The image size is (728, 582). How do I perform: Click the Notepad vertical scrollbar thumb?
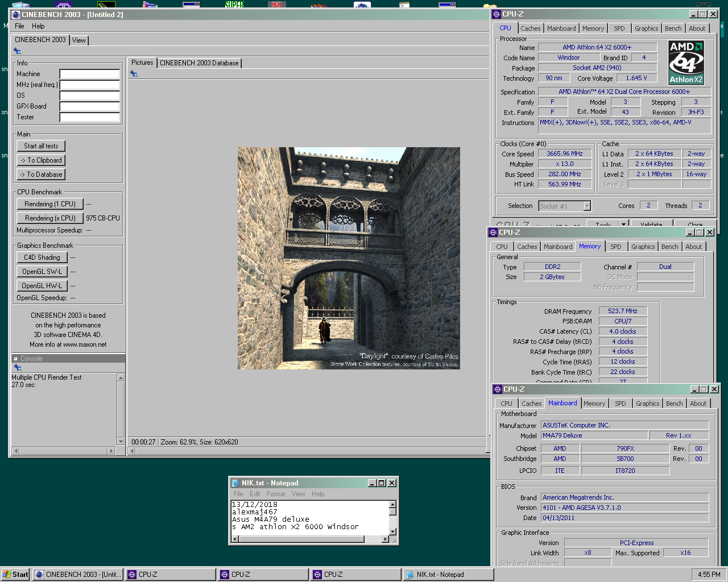[x=392, y=512]
